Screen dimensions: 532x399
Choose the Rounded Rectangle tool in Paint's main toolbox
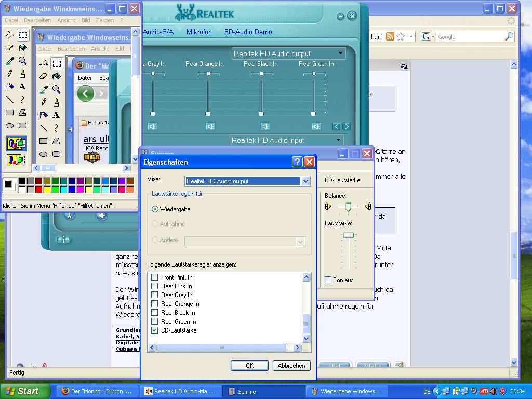pyautogui.click(x=23, y=126)
